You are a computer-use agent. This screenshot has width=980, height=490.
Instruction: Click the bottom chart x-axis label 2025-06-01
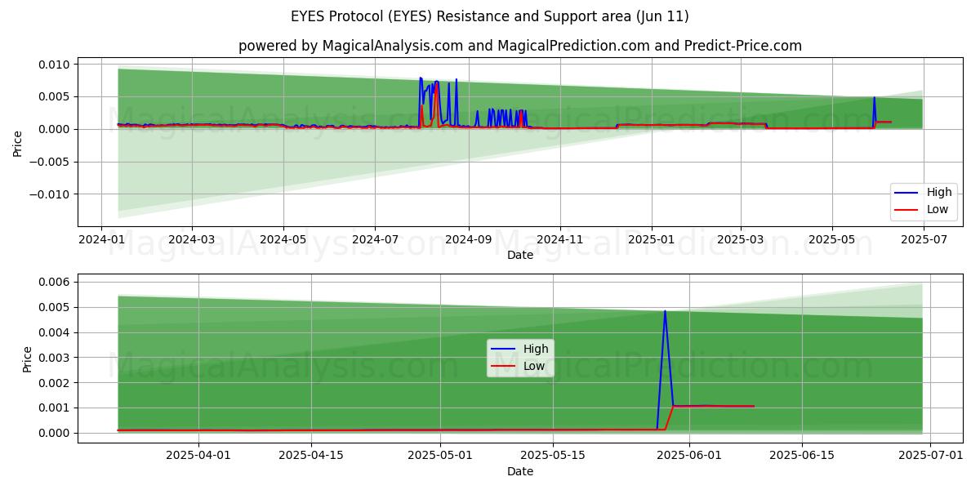click(x=689, y=457)
